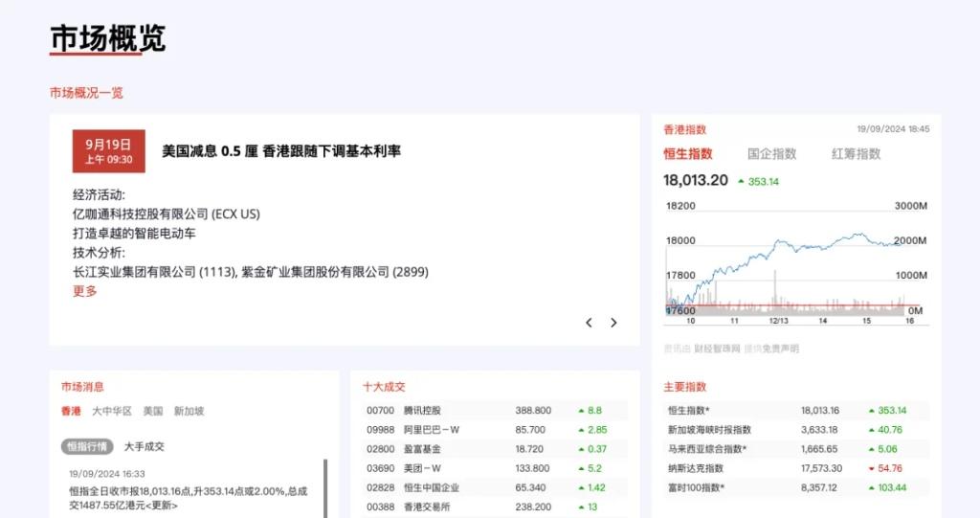Open the 更多 link in news card
This screenshot has width=980, height=518.
85,291
